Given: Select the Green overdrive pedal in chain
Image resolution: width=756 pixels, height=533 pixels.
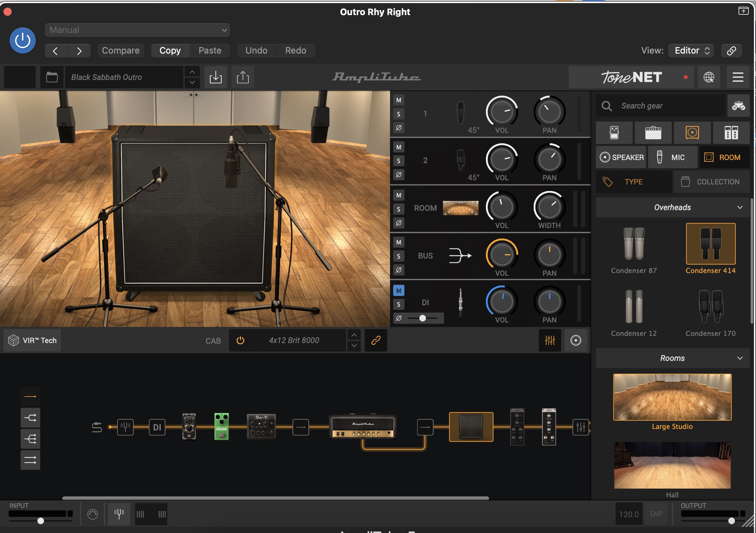Looking at the screenshot, I should 222,427.
